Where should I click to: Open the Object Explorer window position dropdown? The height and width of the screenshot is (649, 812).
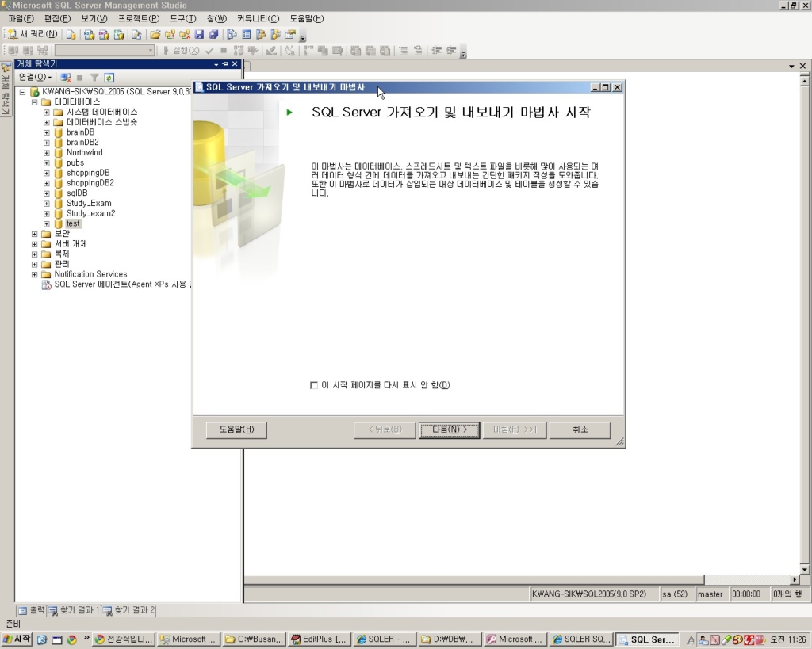tap(216, 64)
